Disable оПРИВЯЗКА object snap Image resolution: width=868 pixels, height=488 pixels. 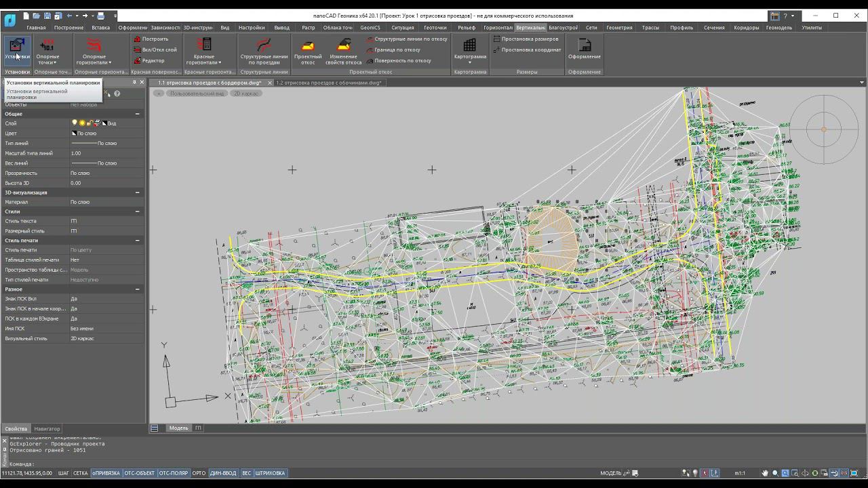pyautogui.click(x=106, y=473)
